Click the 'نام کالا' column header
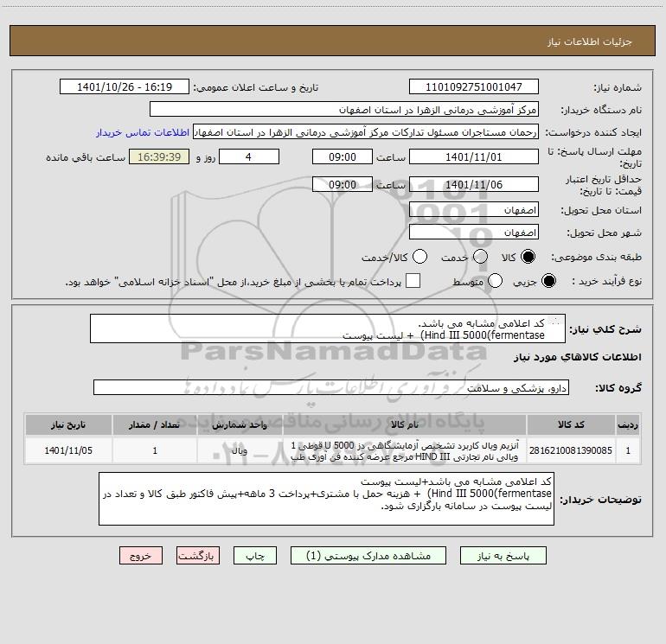Screen dimensions: 666x644 pos(405,424)
